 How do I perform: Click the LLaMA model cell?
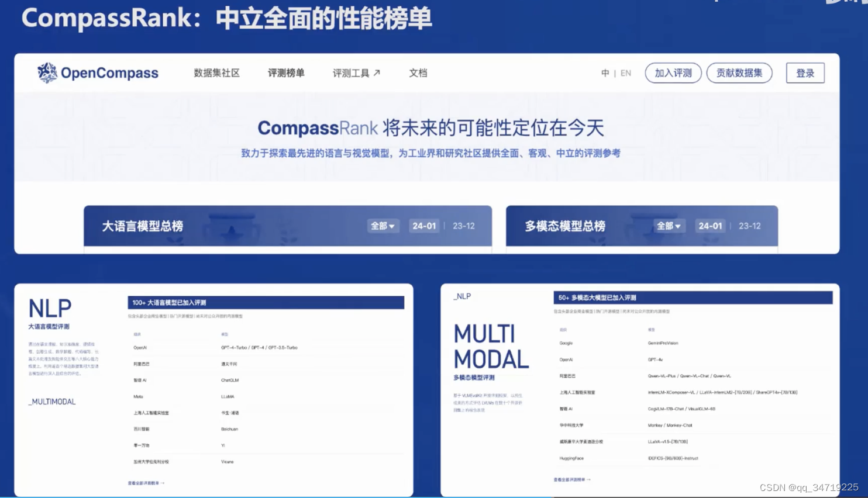228,397
